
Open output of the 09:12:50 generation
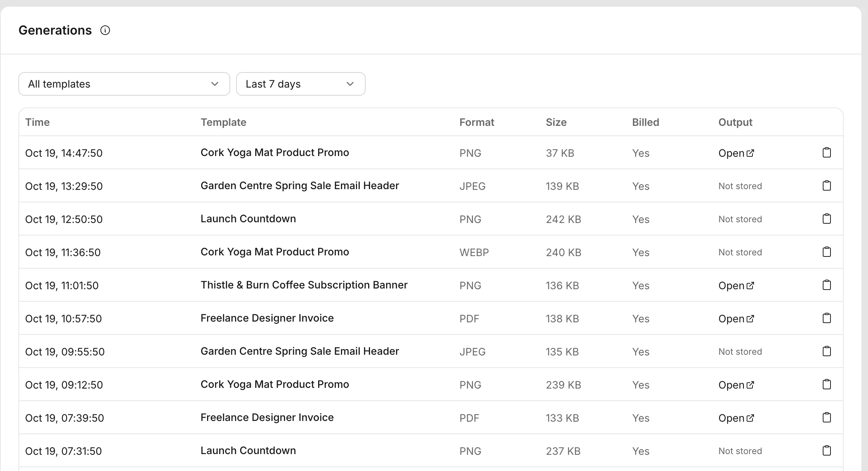pyautogui.click(x=736, y=385)
